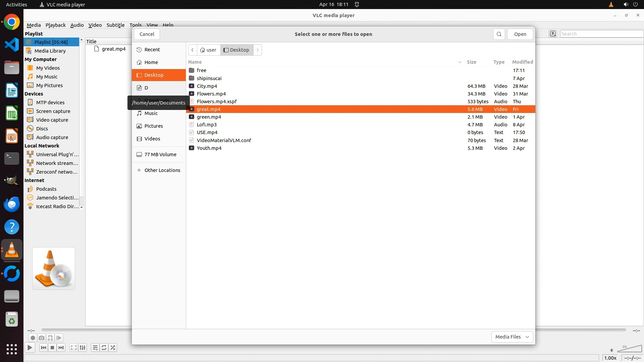Toggle the playlist view button
The width and height of the screenshot is (644, 362).
coord(95,348)
